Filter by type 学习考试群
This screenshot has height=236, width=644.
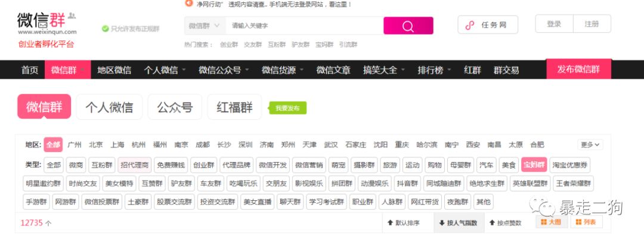click(x=326, y=202)
